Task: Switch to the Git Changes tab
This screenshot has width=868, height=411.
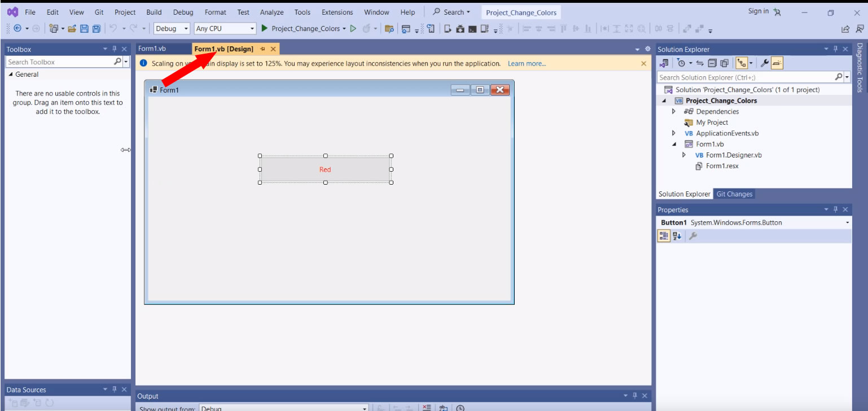Action: coord(734,194)
